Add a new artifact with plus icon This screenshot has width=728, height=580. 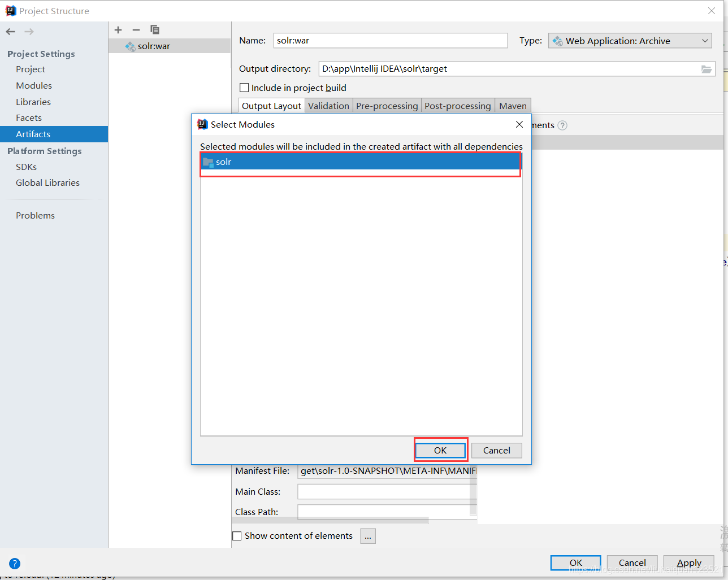coord(118,30)
